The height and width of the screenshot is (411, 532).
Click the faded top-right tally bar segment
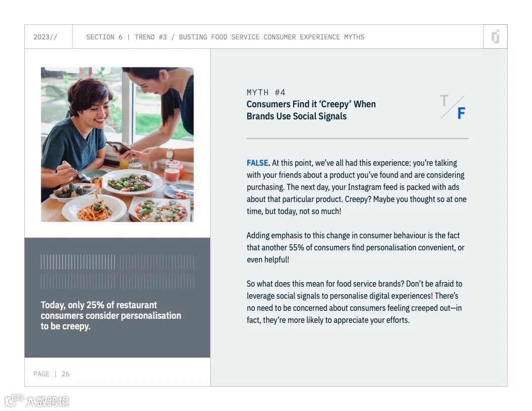(x=157, y=262)
